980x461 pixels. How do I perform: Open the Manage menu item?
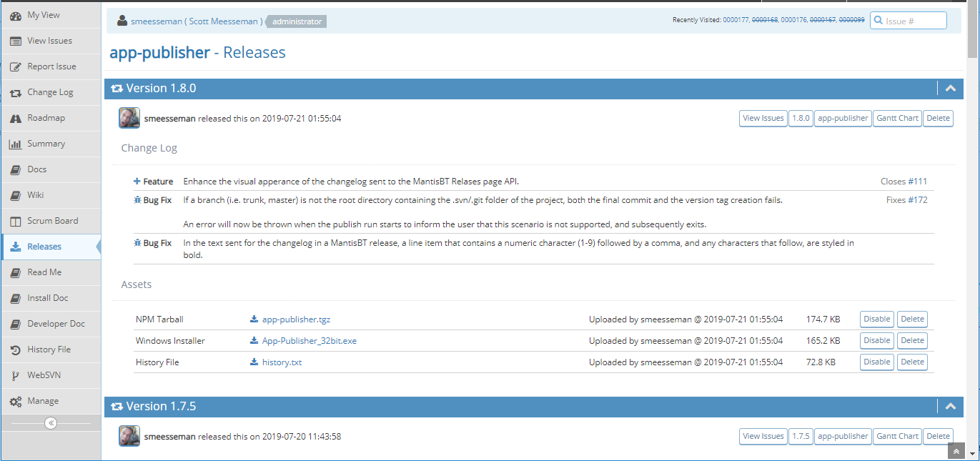tap(51, 401)
